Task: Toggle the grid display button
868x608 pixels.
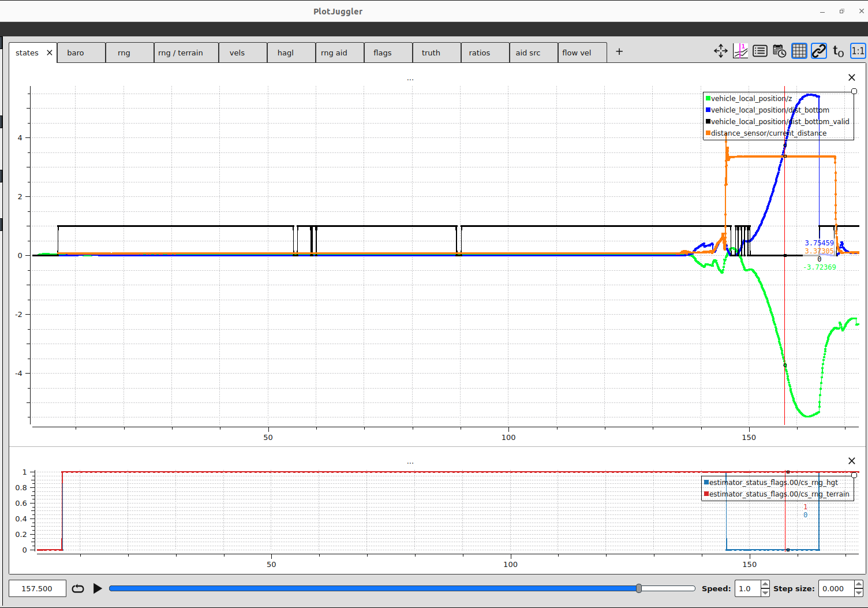Action: (799, 51)
